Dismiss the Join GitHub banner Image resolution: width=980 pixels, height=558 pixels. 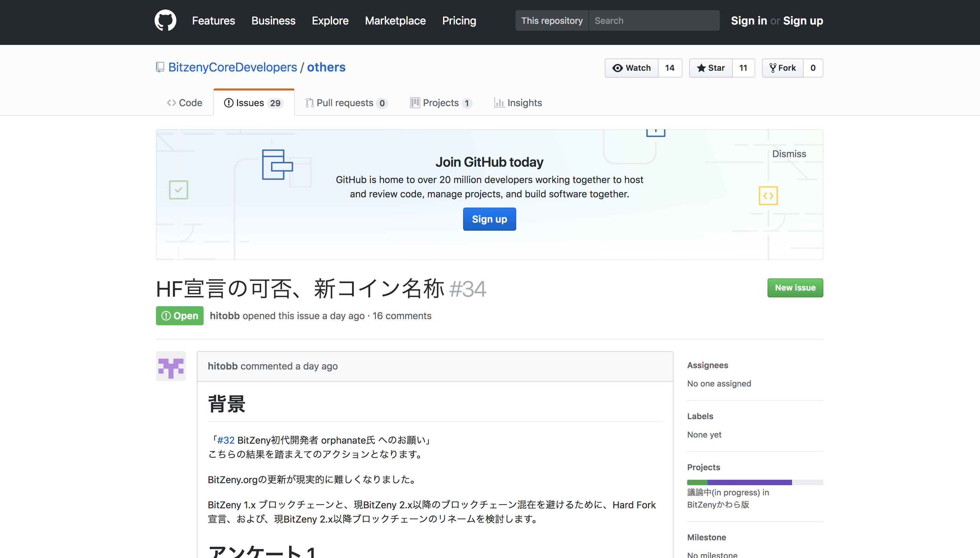[x=789, y=154]
